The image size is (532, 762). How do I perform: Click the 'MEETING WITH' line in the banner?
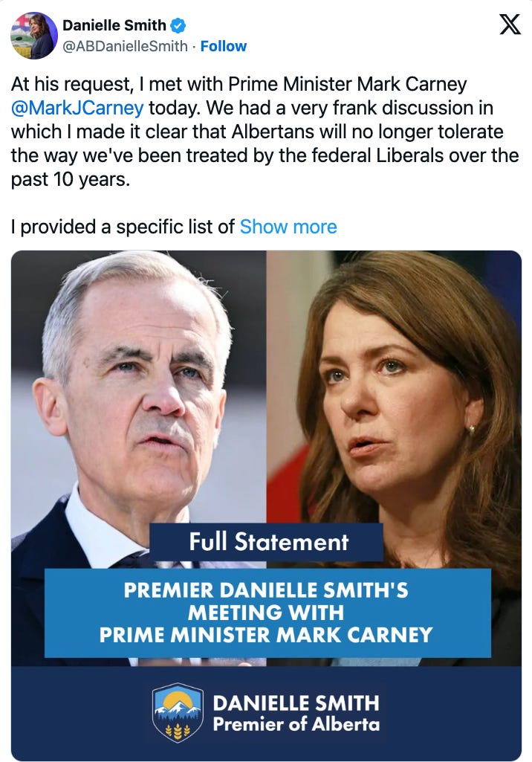click(x=266, y=613)
